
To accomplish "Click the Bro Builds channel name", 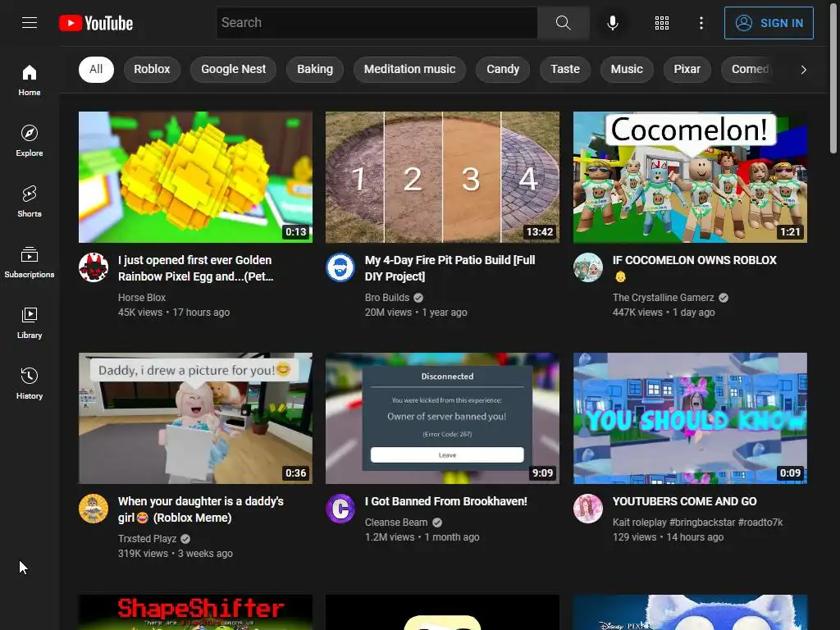I will coord(387,297).
